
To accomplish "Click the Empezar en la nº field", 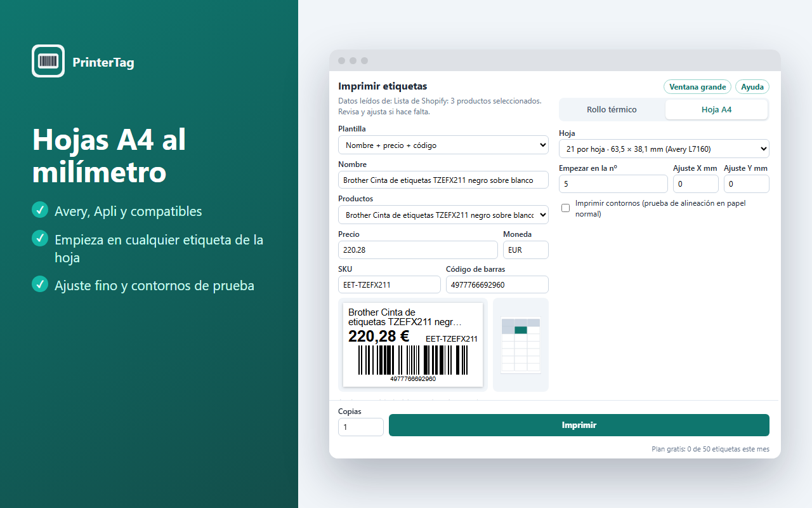I will click(613, 184).
